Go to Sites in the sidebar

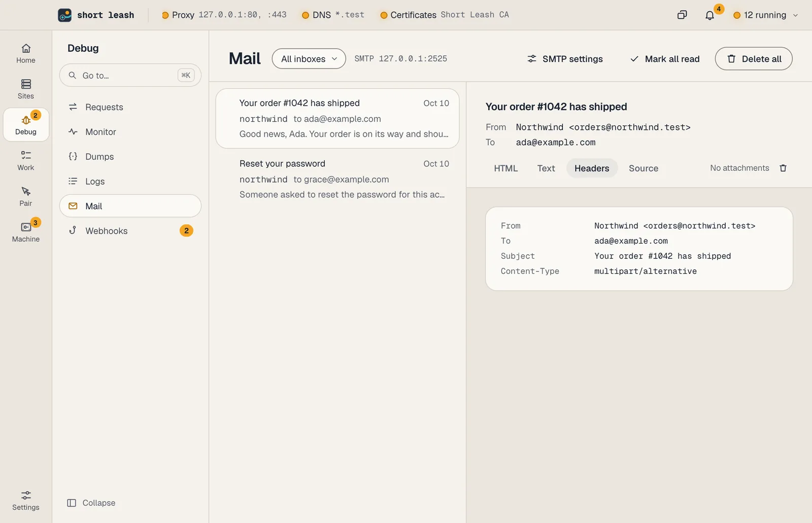(x=26, y=89)
